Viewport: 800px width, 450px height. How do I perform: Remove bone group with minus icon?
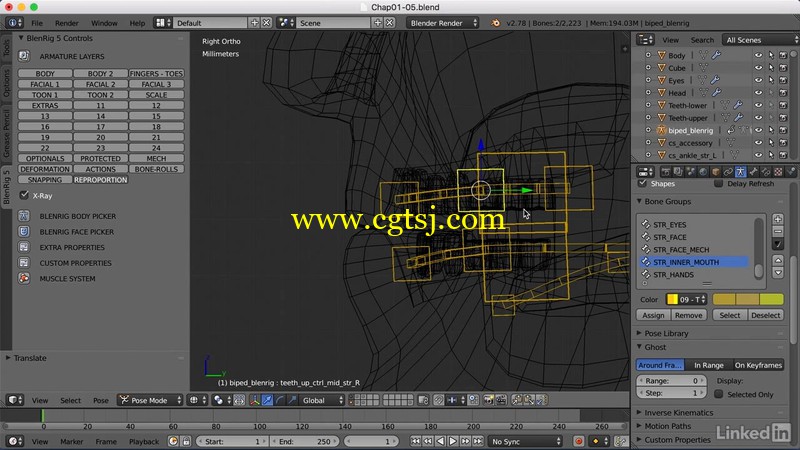pos(778,232)
